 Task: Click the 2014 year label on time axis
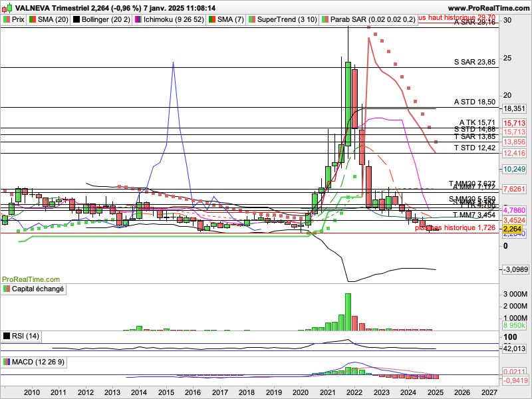pyautogui.click(x=139, y=392)
